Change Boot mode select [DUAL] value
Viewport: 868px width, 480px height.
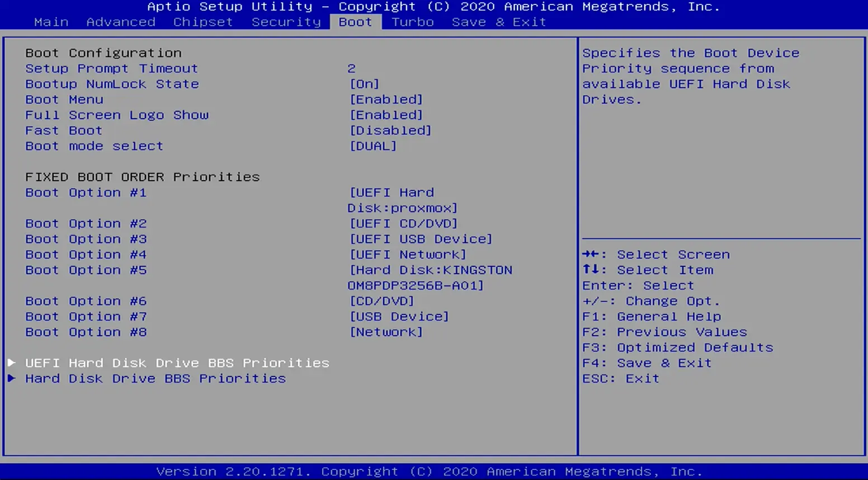373,146
